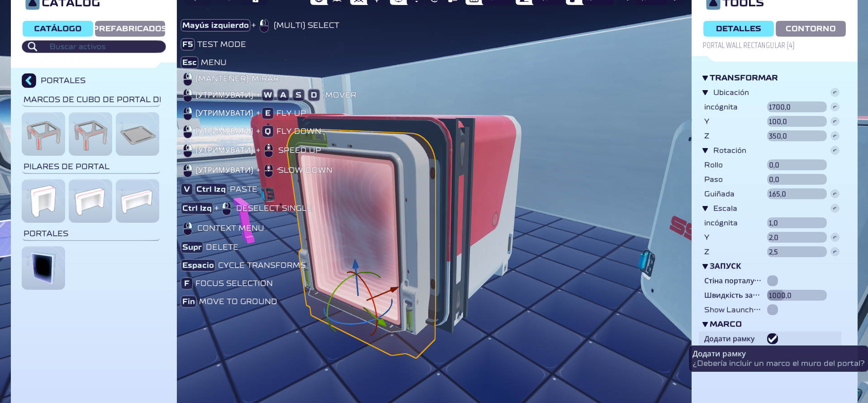Collapse the ЗАПУСК section
868x403 pixels.
[x=705, y=266]
